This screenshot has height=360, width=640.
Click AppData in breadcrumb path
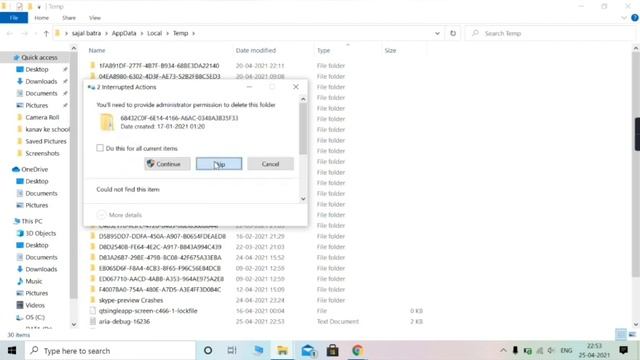click(x=124, y=33)
